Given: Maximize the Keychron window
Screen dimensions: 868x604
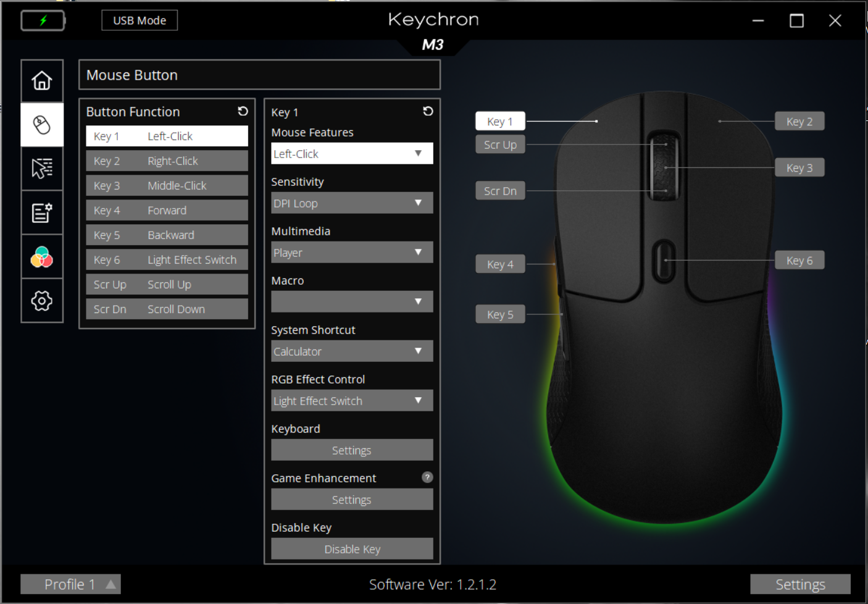Looking at the screenshot, I should click(797, 21).
